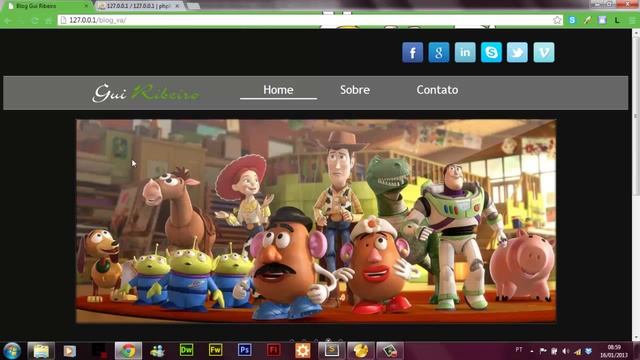This screenshot has width=640, height=360.
Task: Open the volume control in tray
Action: [565, 351]
